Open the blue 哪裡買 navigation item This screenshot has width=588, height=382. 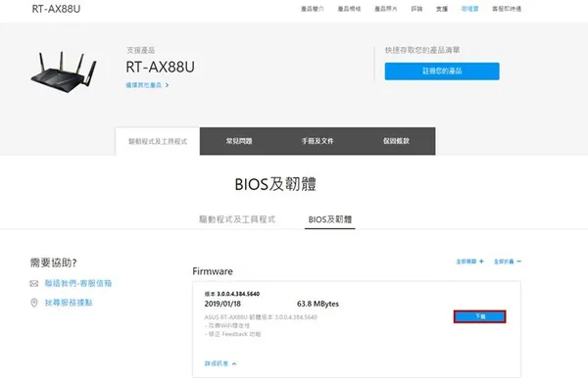click(469, 9)
